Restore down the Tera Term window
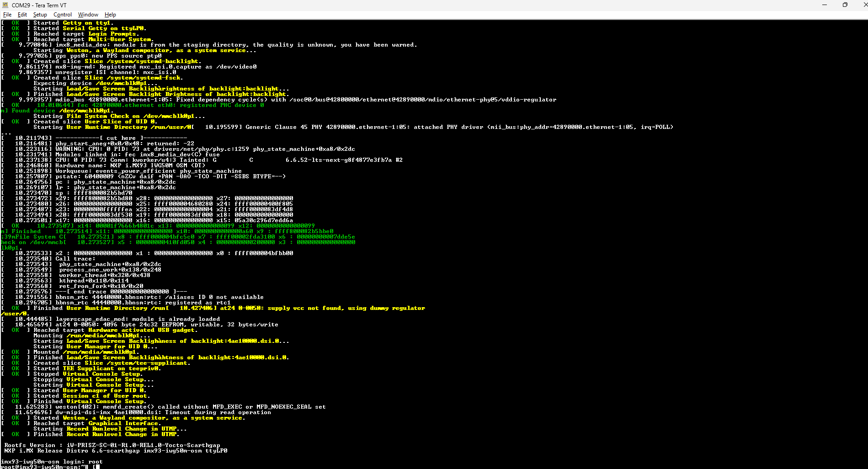 pos(845,5)
